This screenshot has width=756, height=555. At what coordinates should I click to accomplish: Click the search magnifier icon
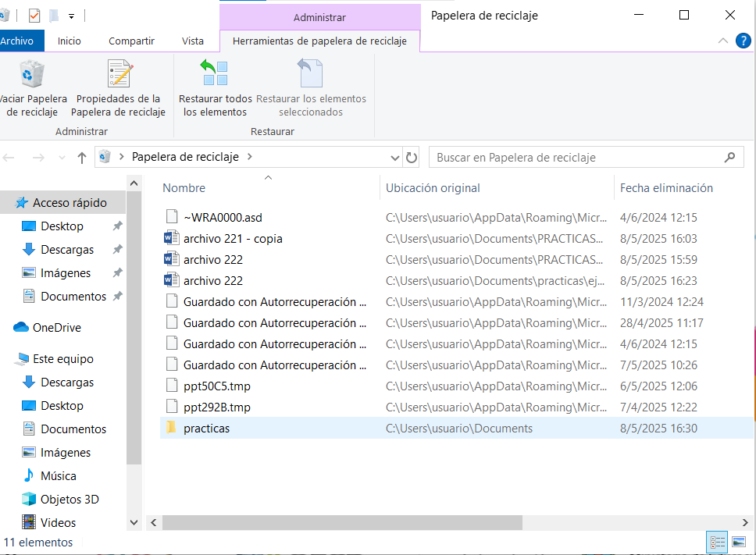pos(729,157)
